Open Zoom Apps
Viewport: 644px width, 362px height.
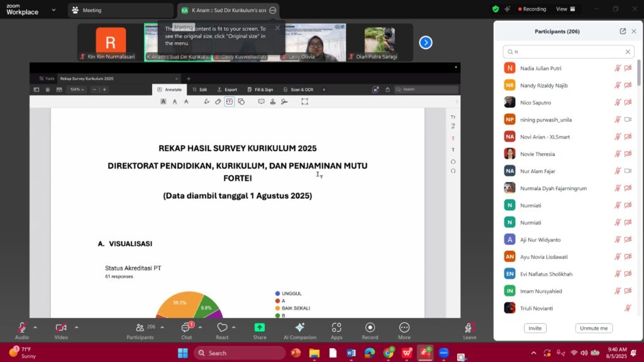(336, 331)
